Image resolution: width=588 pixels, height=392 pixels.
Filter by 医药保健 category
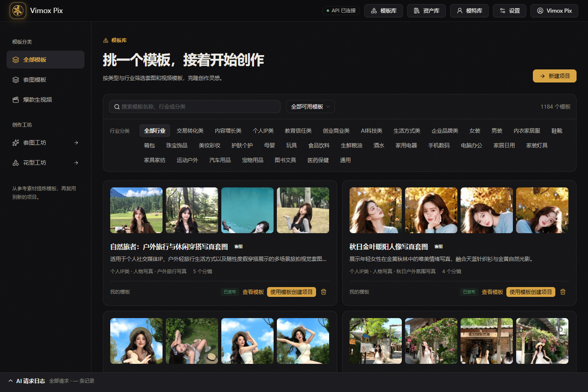tap(318, 160)
